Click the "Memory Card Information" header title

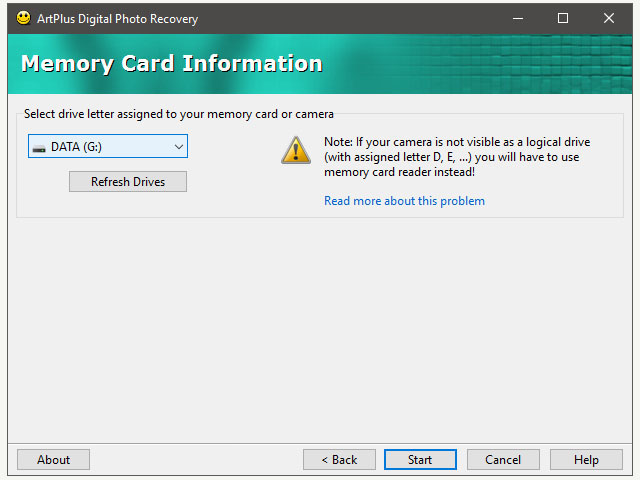point(171,64)
